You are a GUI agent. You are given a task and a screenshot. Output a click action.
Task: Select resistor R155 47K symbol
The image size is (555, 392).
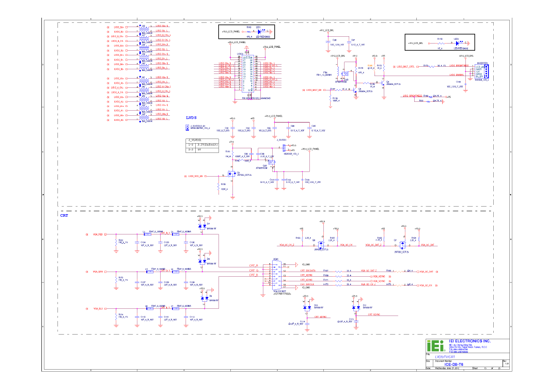[x=356, y=71]
